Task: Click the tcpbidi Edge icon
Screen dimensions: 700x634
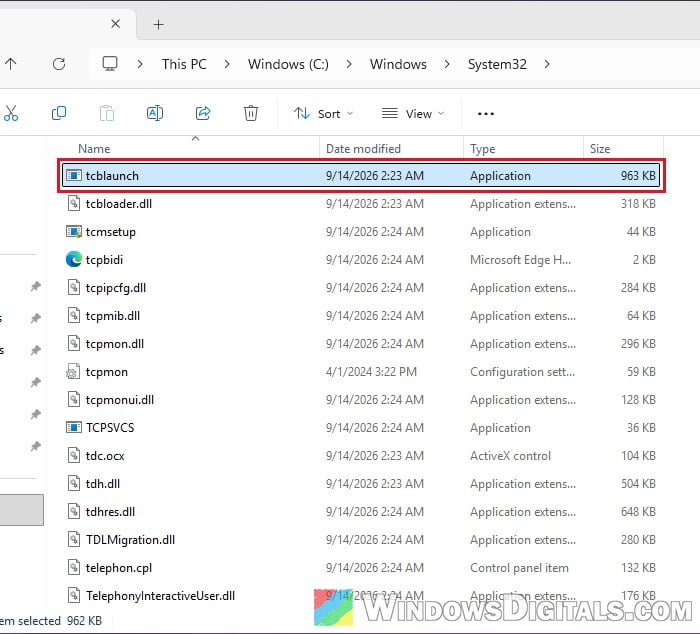Action: [x=74, y=259]
